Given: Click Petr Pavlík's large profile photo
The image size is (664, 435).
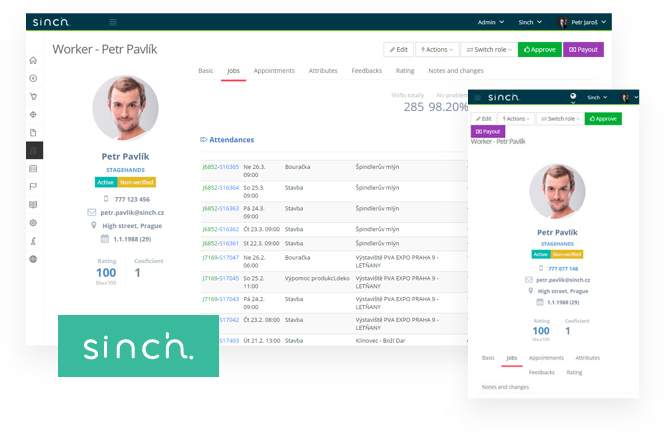Looking at the screenshot, I should point(125,109).
